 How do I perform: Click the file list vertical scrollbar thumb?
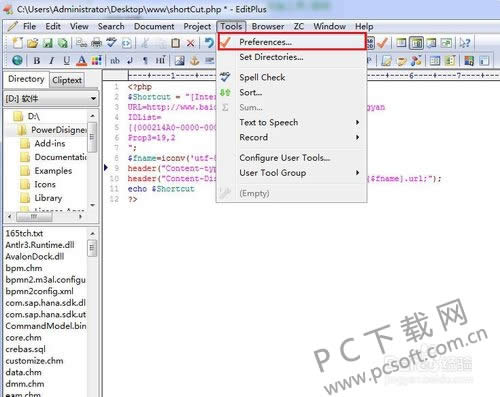pos(92,248)
